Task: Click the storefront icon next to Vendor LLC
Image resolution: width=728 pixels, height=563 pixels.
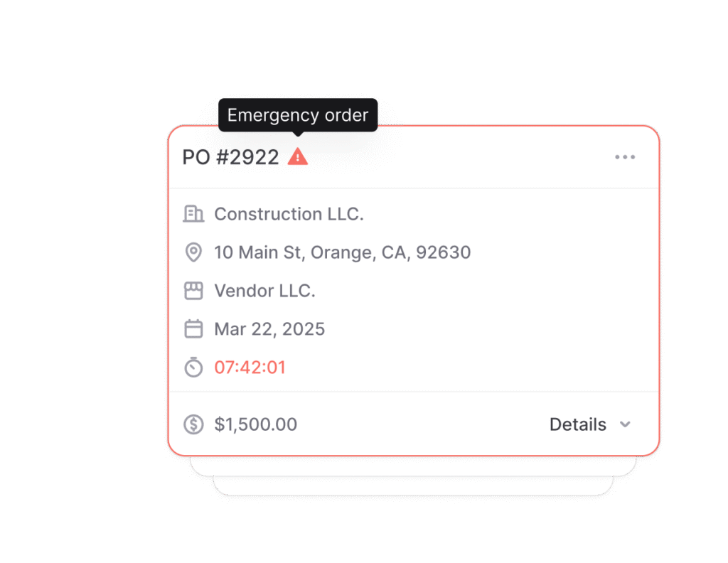Action: point(193,290)
